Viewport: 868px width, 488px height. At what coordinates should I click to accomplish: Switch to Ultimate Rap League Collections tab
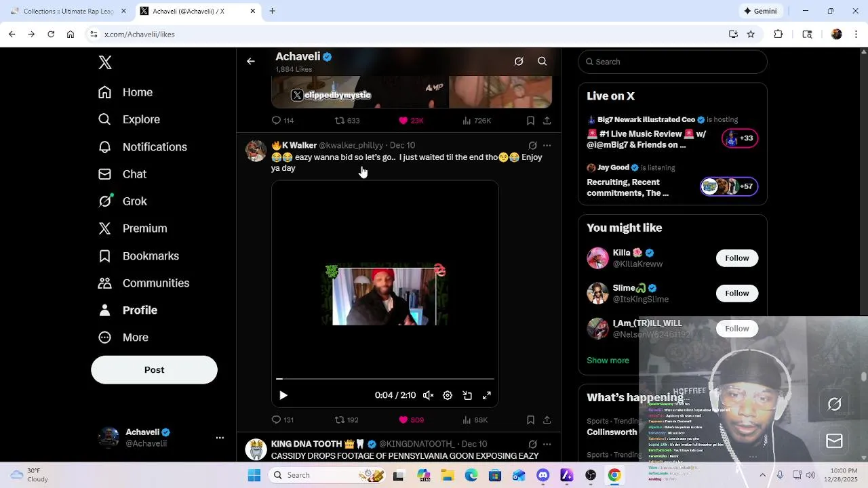(69, 11)
